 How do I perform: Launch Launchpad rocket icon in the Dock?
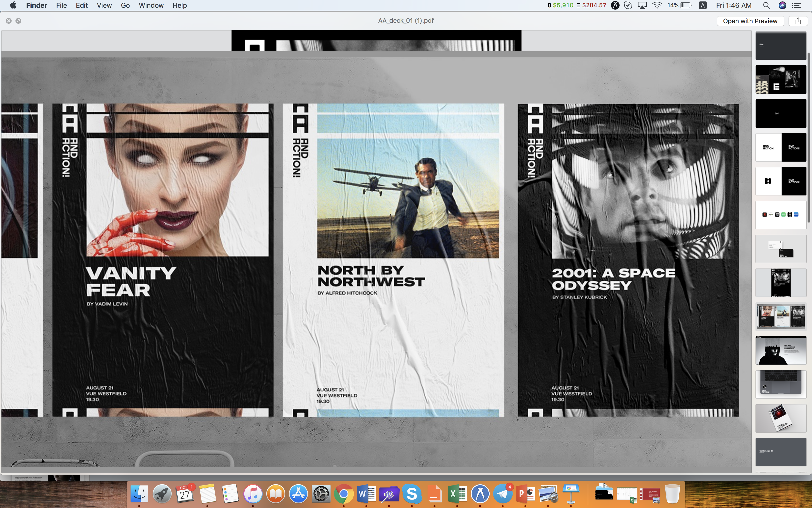click(162, 494)
